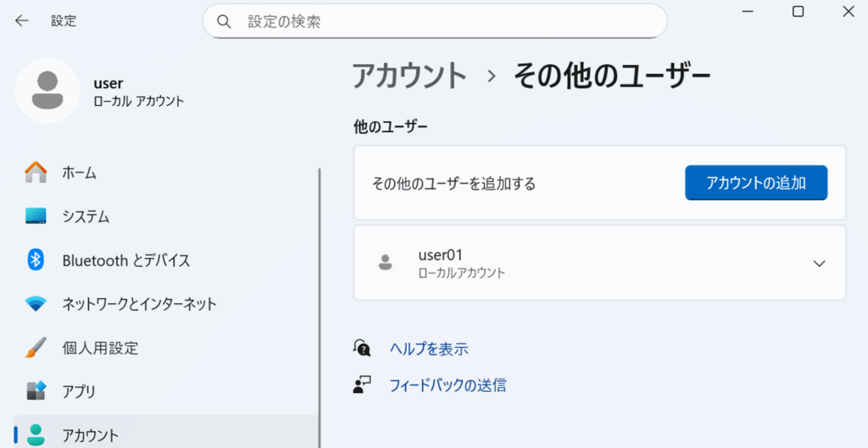868x448 pixels.
Task: Click the back arrow icon
Action: pos(22,21)
